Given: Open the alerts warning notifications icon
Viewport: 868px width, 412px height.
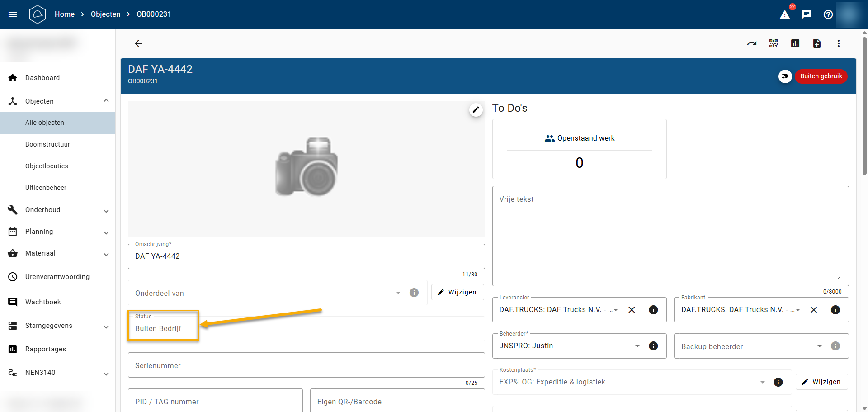Looking at the screenshot, I should point(785,14).
